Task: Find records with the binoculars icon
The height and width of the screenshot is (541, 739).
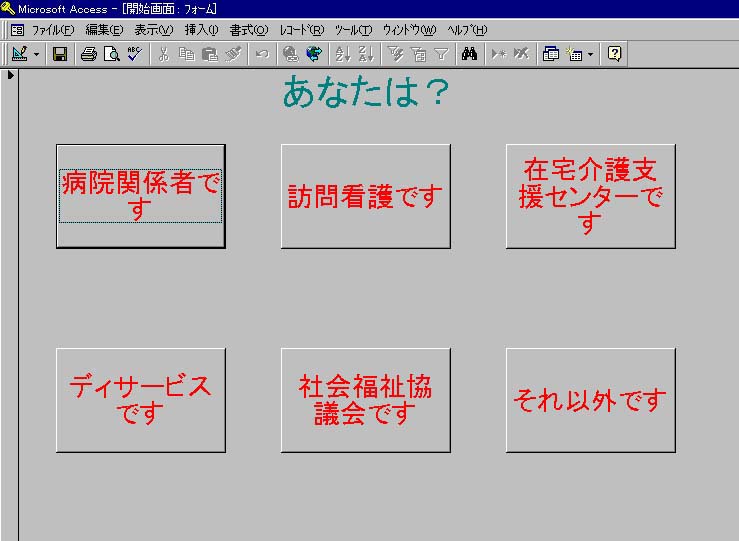Action: tap(469, 54)
